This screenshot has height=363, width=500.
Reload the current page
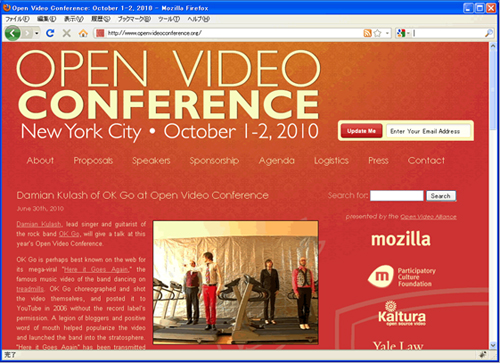pyautogui.click(x=50, y=33)
